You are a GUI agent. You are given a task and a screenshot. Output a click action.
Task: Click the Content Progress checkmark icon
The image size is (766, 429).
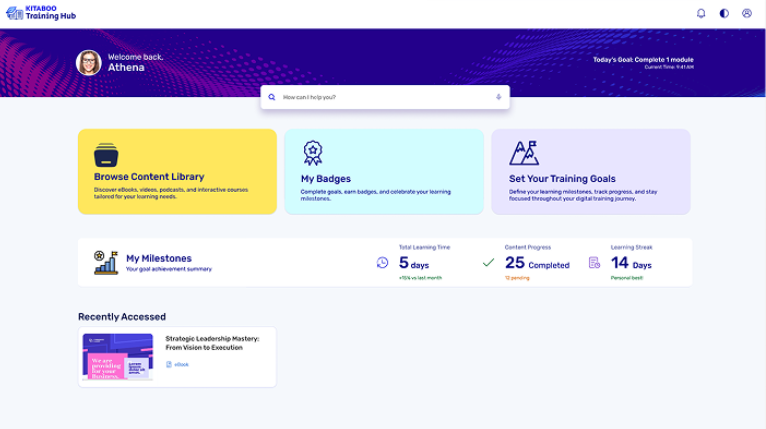tap(488, 263)
